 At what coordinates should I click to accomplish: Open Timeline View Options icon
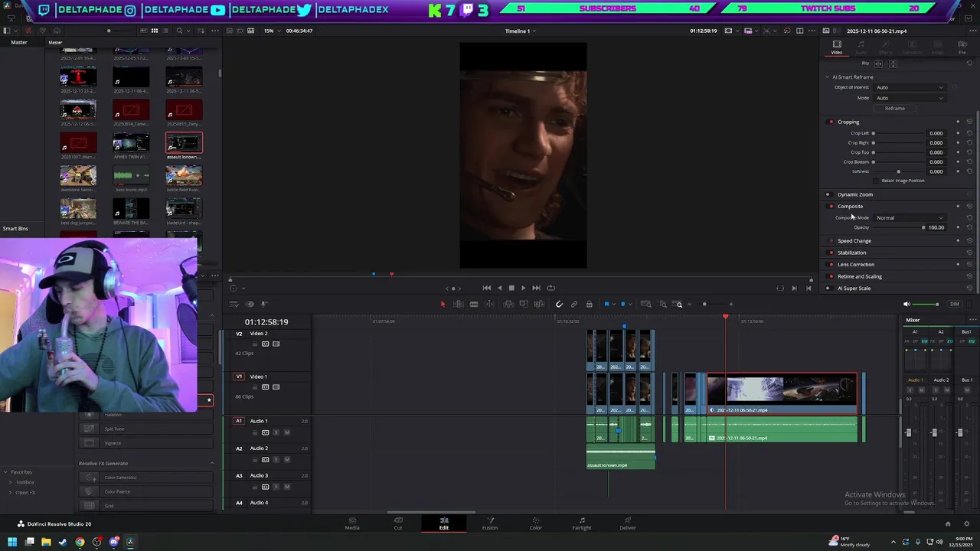[x=234, y=304]
